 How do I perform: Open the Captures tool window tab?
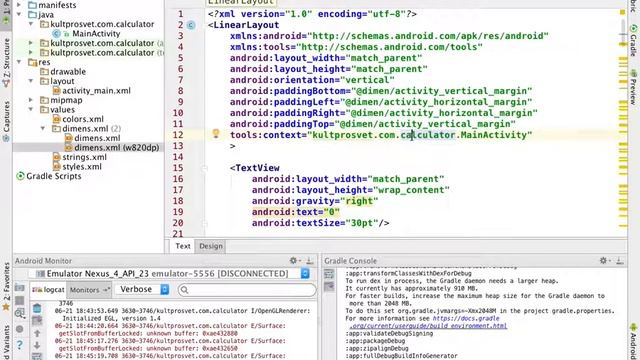pyautogui.click(x=6, y=121)
